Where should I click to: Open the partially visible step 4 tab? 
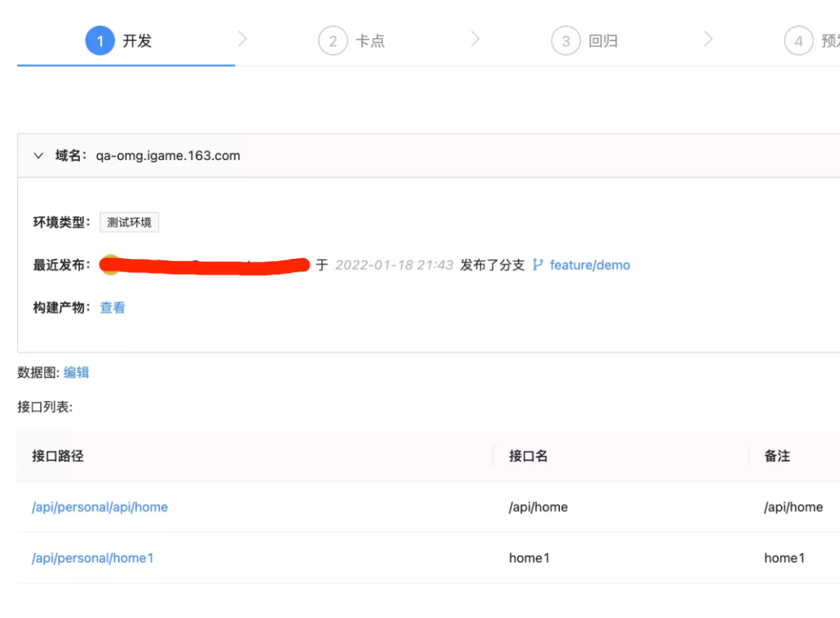(812, 40)
